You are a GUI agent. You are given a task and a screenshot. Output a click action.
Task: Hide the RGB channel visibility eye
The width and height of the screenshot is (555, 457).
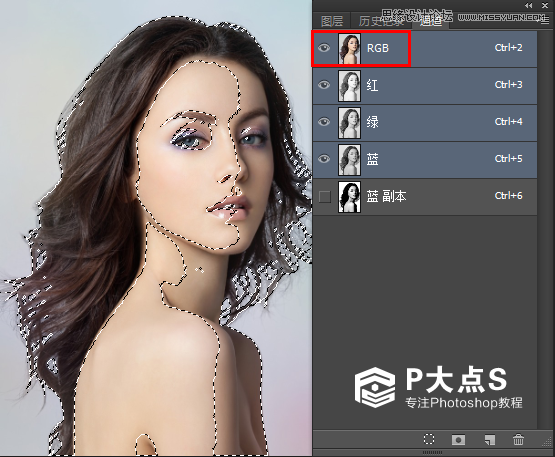tap(324, 48)
